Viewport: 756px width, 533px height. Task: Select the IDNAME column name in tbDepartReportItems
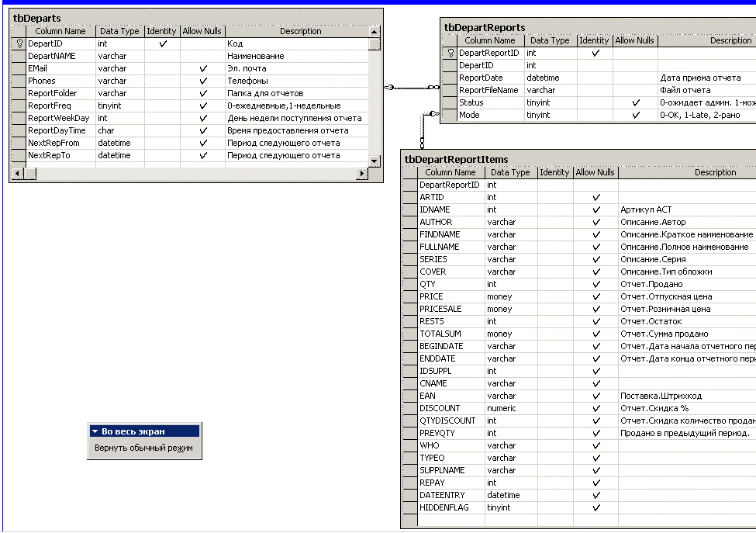434,209
